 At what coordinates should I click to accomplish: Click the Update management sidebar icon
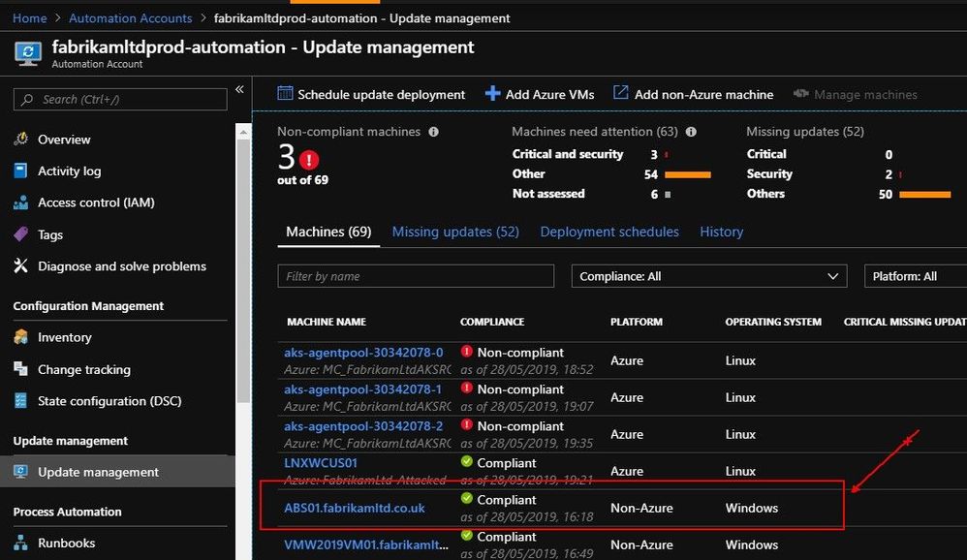point(21,472)
